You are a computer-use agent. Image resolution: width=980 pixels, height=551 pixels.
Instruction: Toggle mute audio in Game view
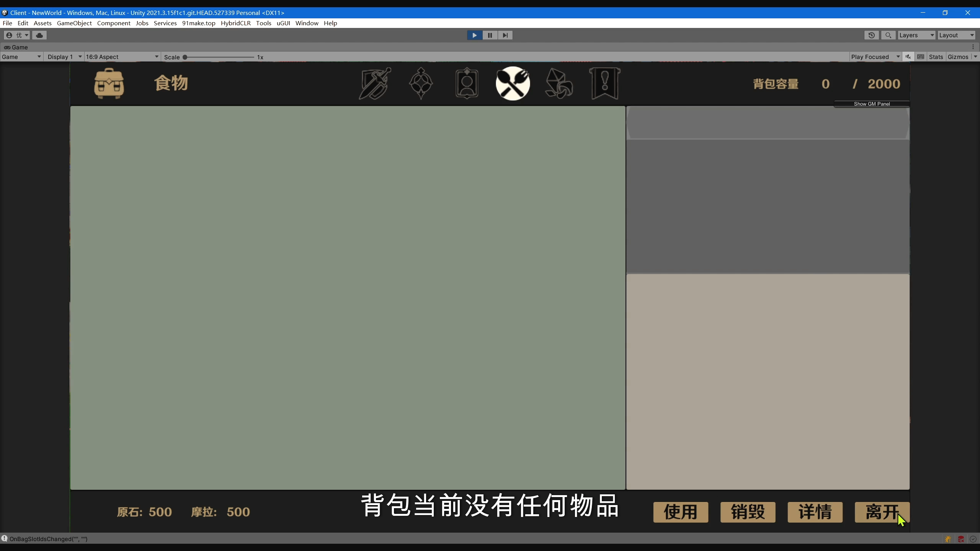908,57
